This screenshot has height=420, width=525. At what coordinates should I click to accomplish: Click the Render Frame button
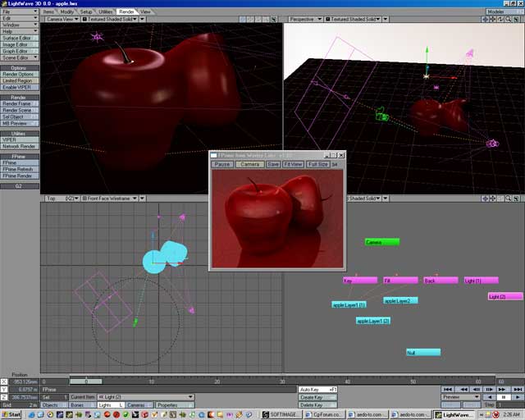(x=20, y=104)
